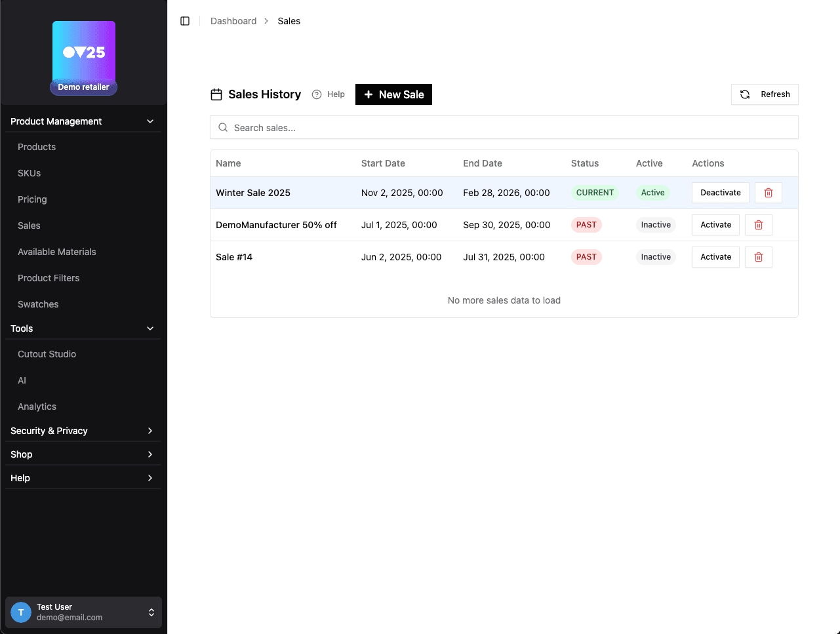Remove DemoManufacturer 50% off with its trash icon
The image size is (840, 634).
coord(758,224)
